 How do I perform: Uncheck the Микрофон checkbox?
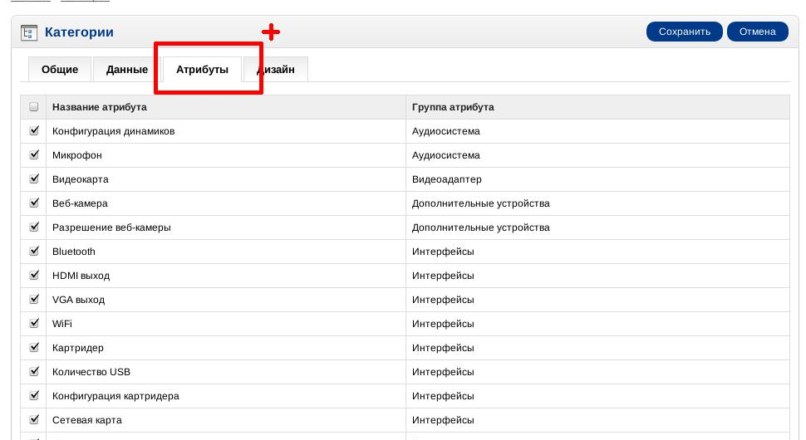[x=35, y=155]
